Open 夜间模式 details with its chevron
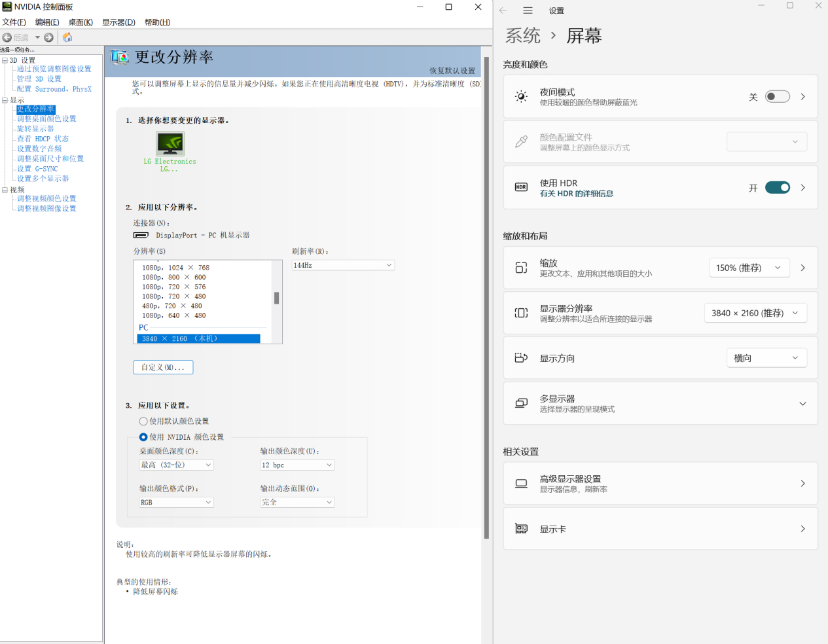 coord(803,97)
